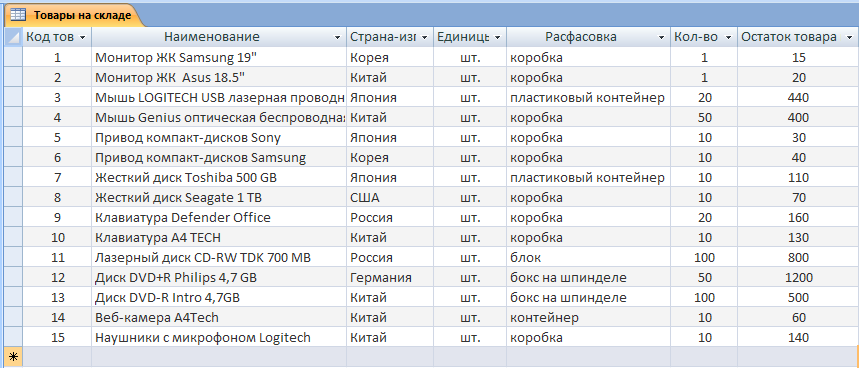Click the table icon on Товары на складе tab
Screen dimensions: 859x368
click(18, 15)
